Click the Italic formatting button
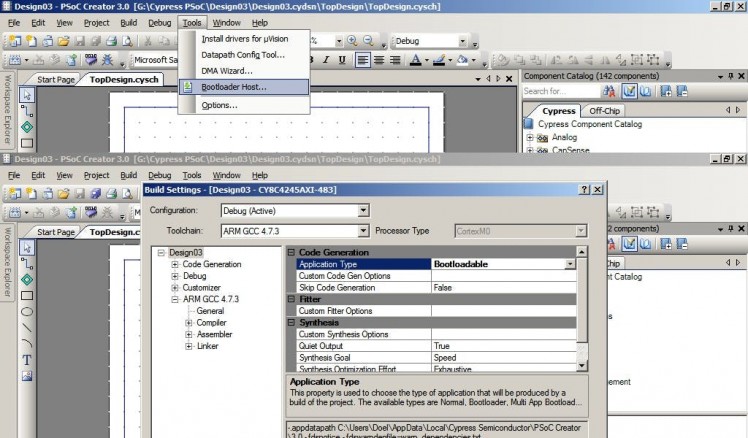 326,60
